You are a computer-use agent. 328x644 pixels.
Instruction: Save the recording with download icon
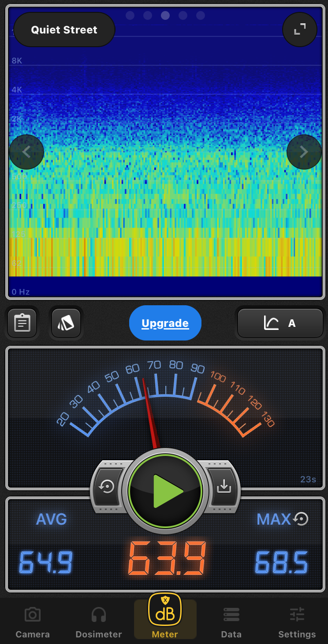pyautogui.click(x=224, y=487)
